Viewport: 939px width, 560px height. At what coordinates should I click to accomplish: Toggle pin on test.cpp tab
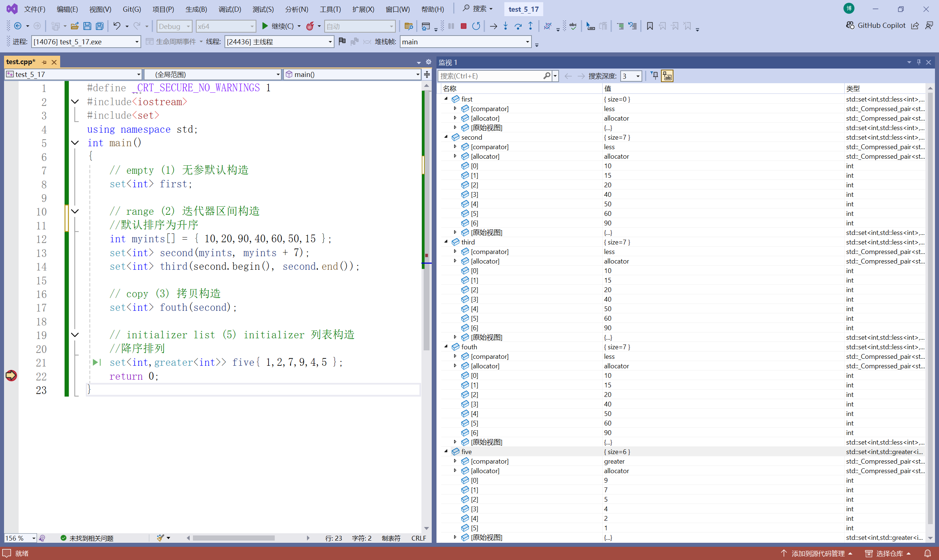[x=44, y=62]
